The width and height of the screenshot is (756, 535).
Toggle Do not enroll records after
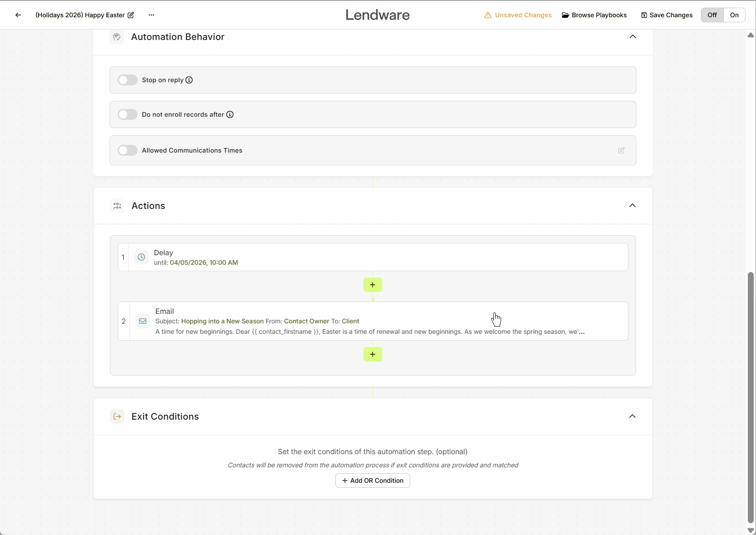click(x=128, y=114)
